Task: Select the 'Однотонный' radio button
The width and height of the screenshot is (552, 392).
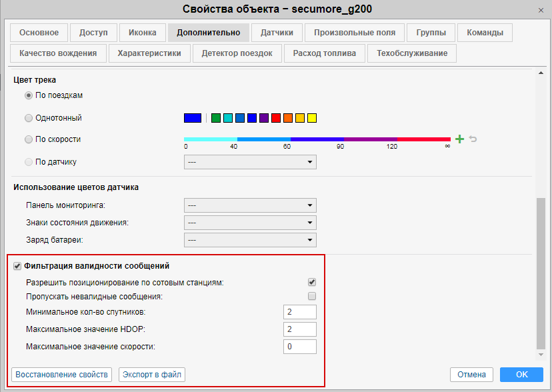Action: (x=29, y=118)
